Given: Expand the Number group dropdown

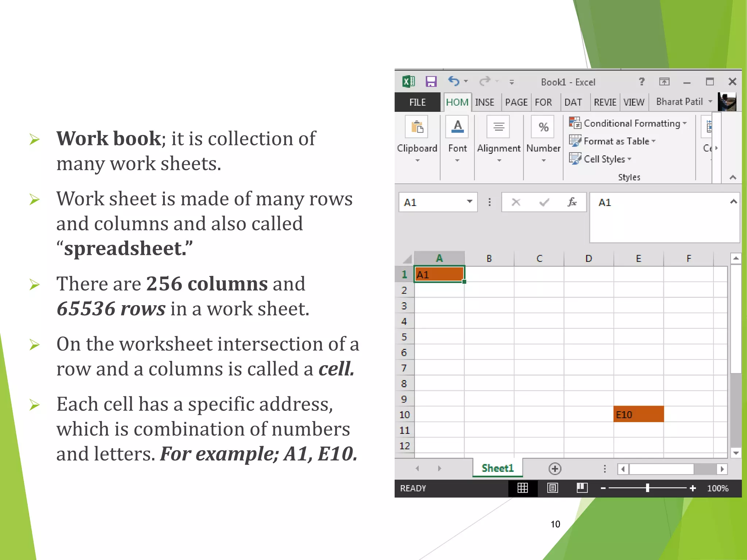Looking at the screenshot, I should click(543, 160).
